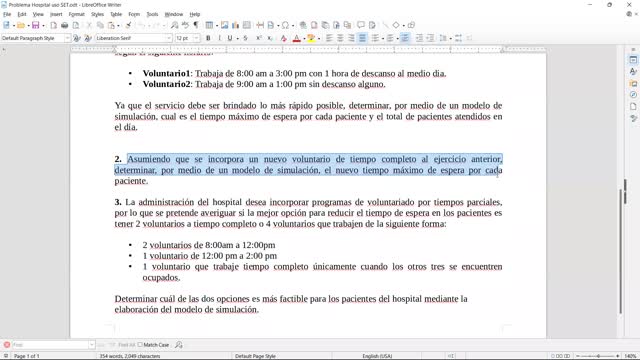This screenshot has height=360, width=640.
Task: Toggle Italic formatting
Action: click(x=219, y=38)
